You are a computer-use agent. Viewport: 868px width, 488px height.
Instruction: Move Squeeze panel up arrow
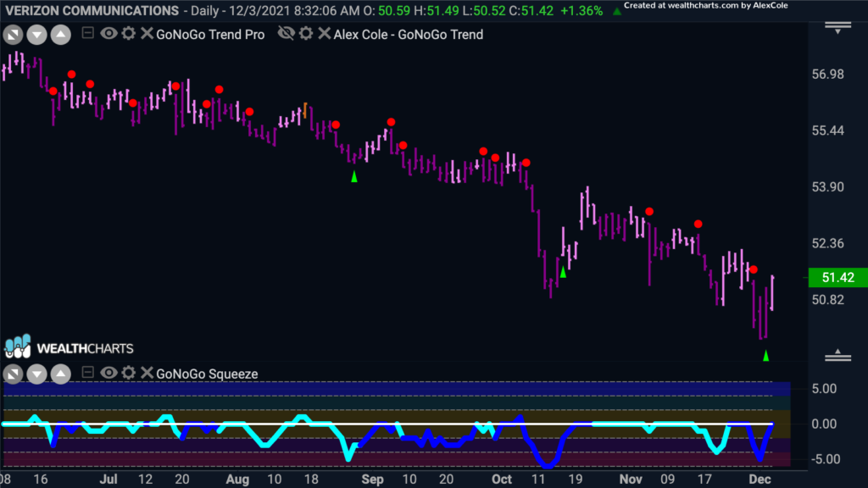tap(61, 374)
